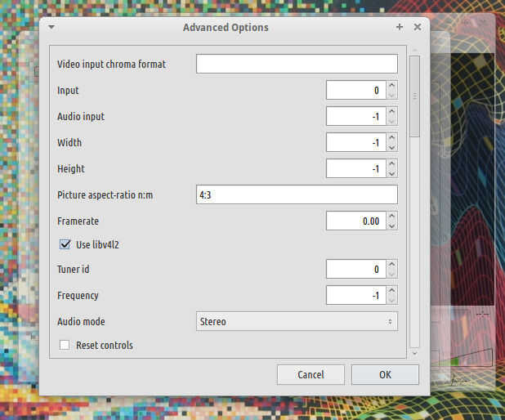This screenshot has width=505, height=420.
Task: Click the scrollbar down arrow
Action: pyautogui.click(x=415, y=353)
